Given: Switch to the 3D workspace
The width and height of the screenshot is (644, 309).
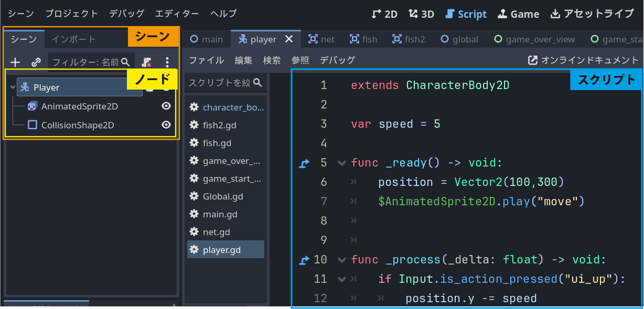Looking at the screenshot, I should 422,14.
